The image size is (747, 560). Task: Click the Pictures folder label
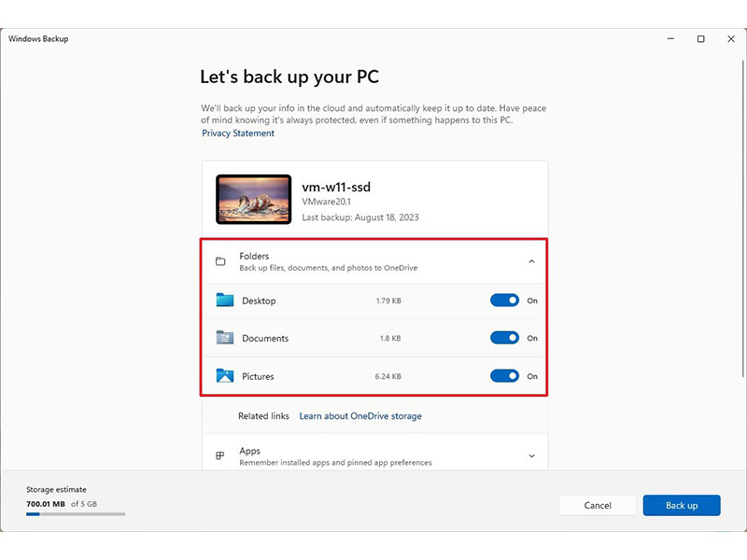click(258, 377)
